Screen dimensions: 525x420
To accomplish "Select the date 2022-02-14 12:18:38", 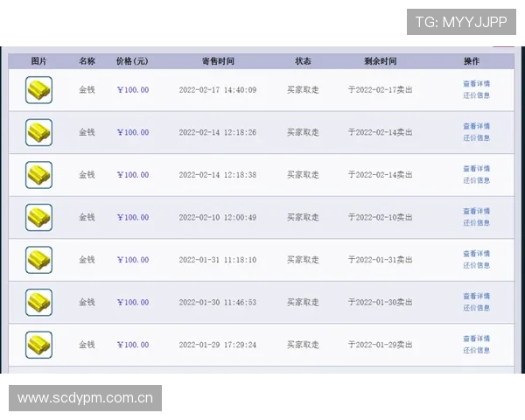I will coord(218,175).
